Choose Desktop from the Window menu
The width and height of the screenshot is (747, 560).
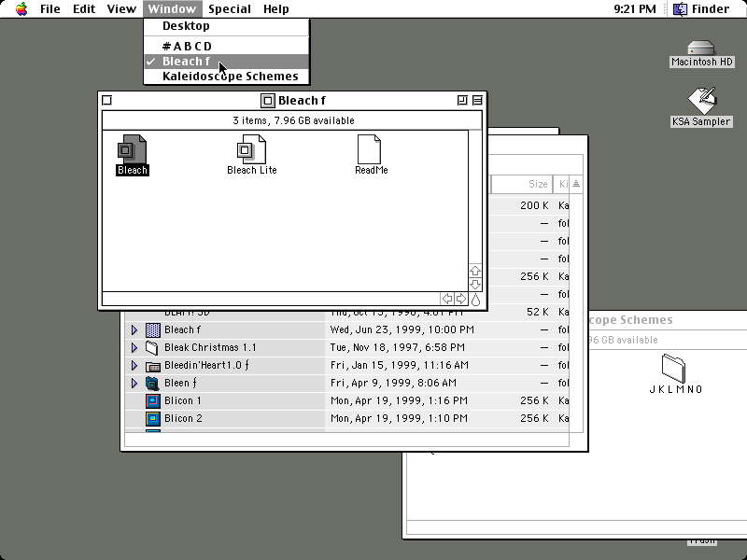click(x=227, y=26)
